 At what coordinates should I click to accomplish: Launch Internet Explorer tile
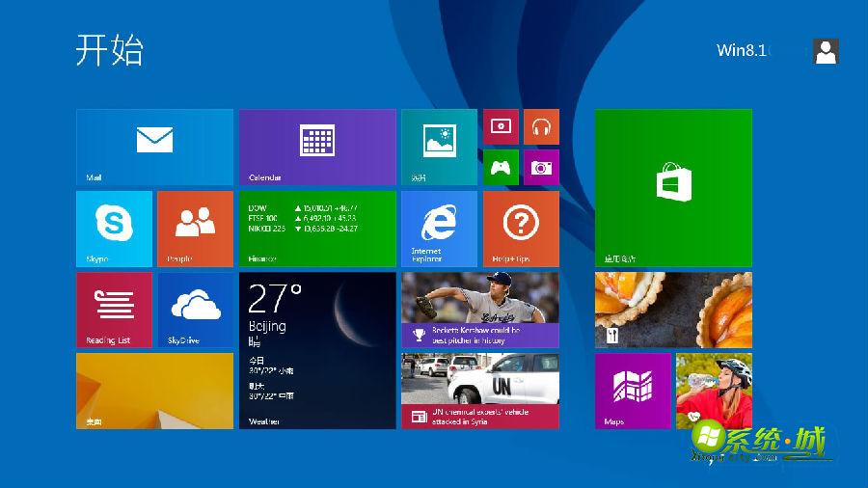click(439, 230)
